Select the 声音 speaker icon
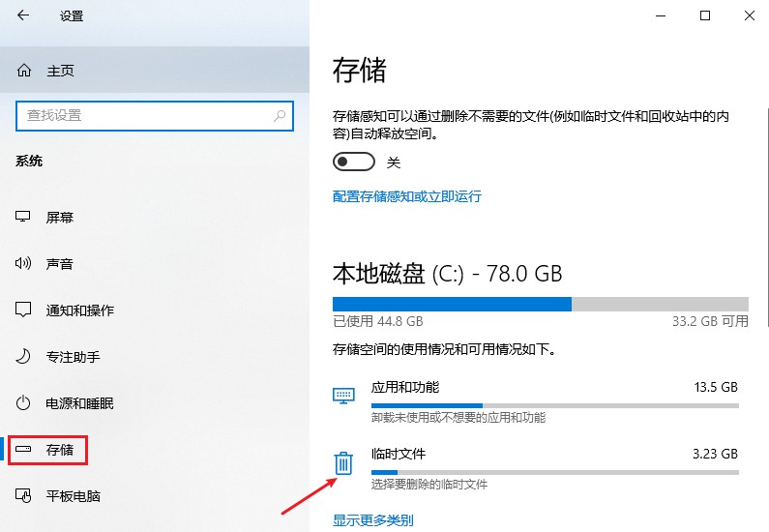769x532 pixels. (x=23, y=263)
